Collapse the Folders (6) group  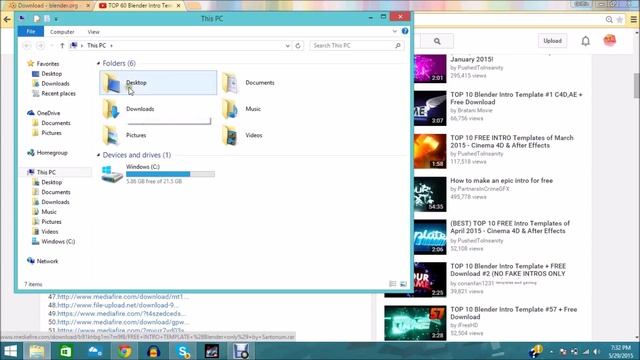[x=98, y=64]
